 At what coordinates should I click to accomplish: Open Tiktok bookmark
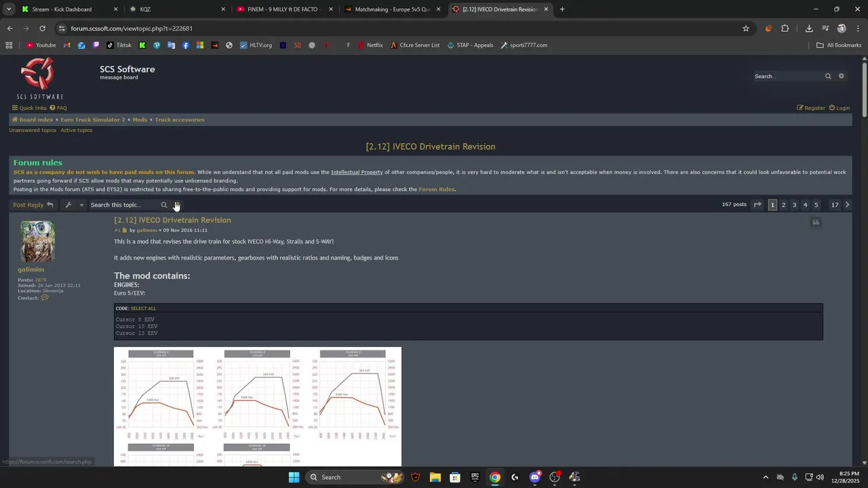119,45
